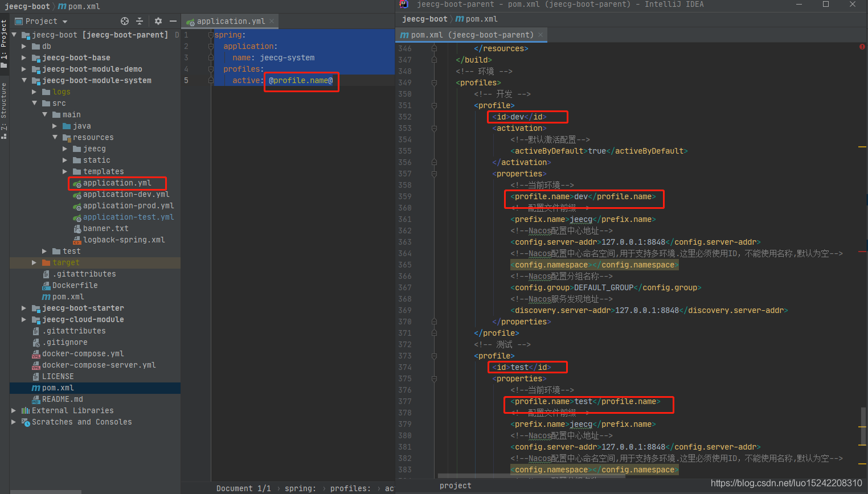This screenshot has width=868, height=494.
Task: Select logback-spring.xml file
Action: pos(118,240)
